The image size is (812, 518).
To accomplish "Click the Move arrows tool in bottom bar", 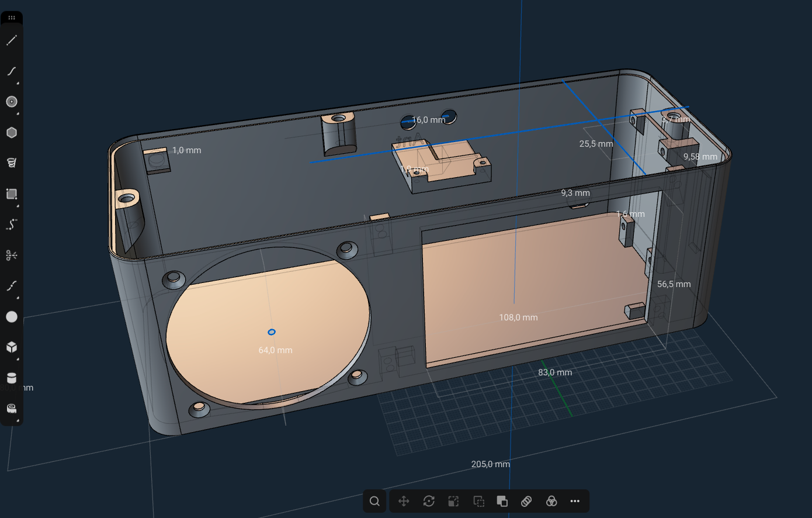I will tap(403, 501).
